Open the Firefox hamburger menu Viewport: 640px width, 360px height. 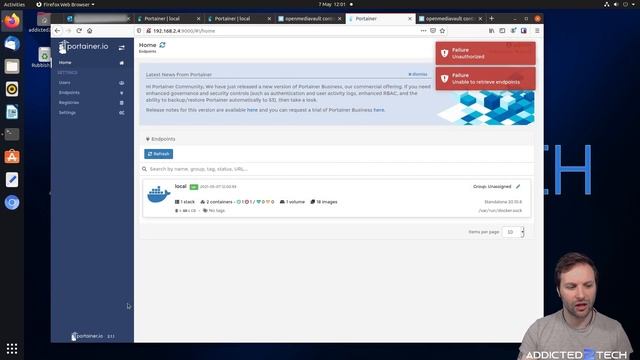[x=537, y=31]
